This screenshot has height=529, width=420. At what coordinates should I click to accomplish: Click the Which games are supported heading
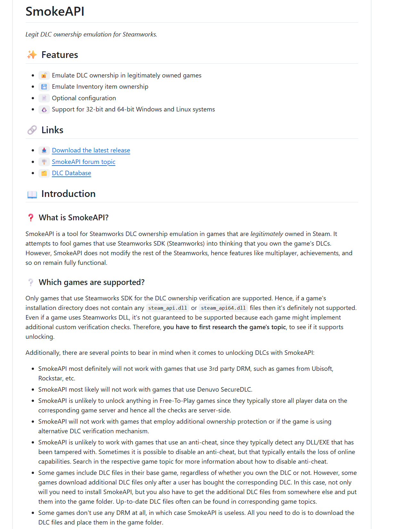(92, 282)
